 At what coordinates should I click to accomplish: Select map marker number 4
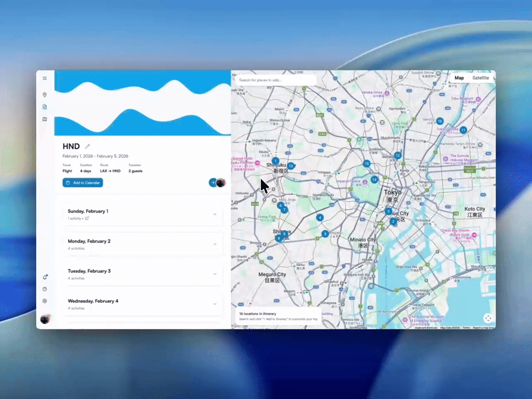click(320, 218)
